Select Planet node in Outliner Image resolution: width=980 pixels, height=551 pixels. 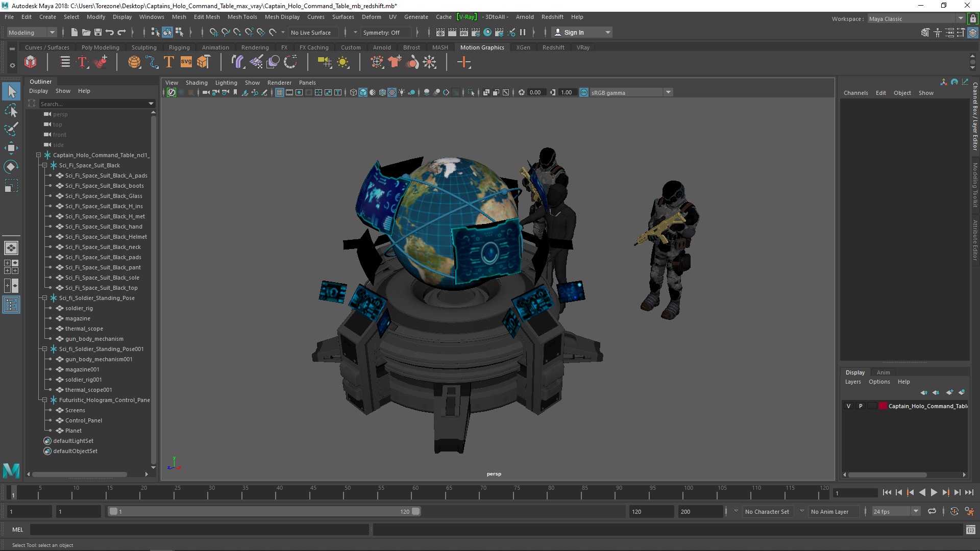point(73,431)
